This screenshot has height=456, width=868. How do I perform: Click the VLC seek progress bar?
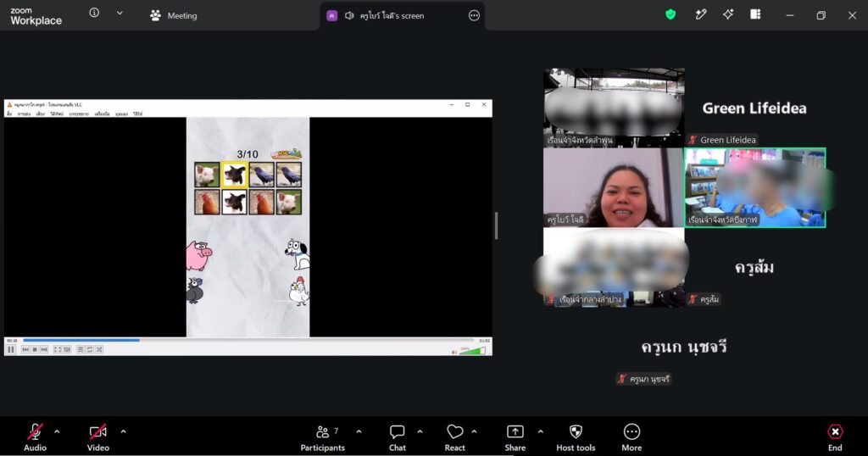(248, 340)
